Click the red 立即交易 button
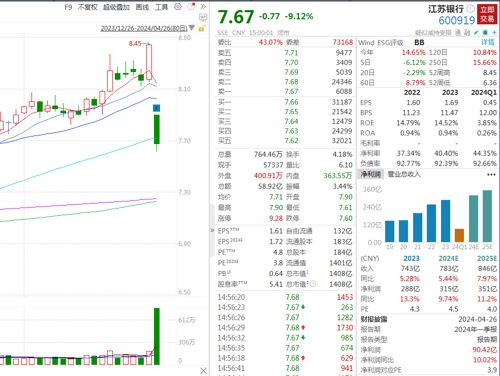500x376 pixels. (487, 14)
